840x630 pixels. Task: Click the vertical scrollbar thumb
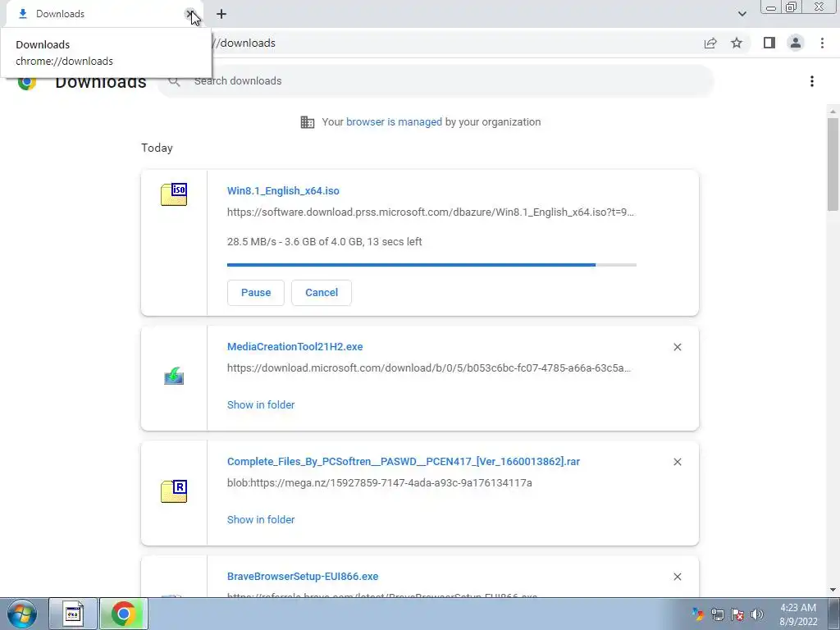833,164
